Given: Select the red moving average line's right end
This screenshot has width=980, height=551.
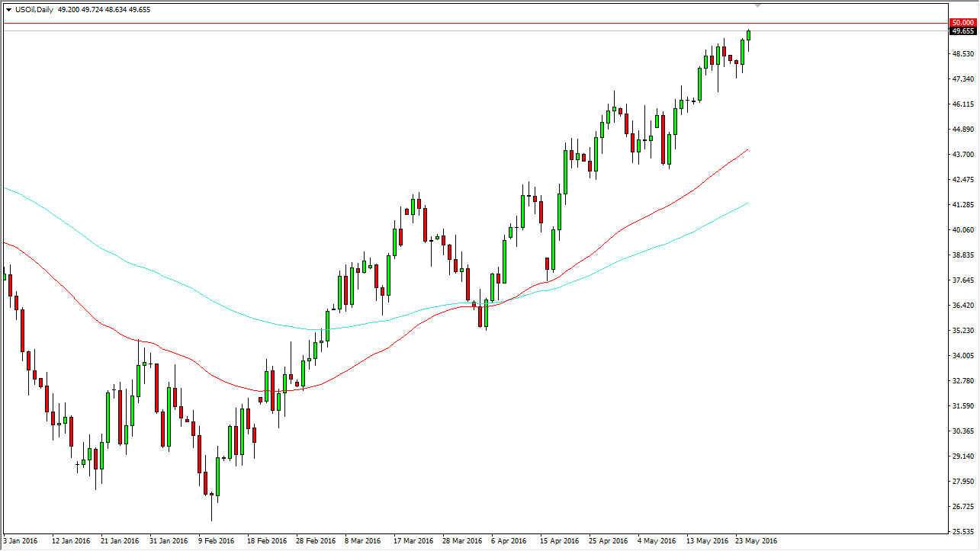Looking at the screenshot, I should pyautogui.click(x=747, y=151).
